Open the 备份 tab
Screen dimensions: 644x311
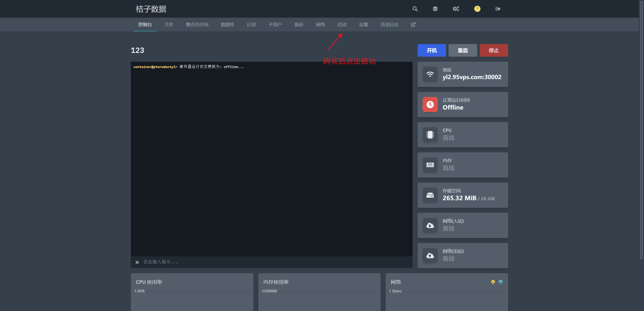pos(299,24)
